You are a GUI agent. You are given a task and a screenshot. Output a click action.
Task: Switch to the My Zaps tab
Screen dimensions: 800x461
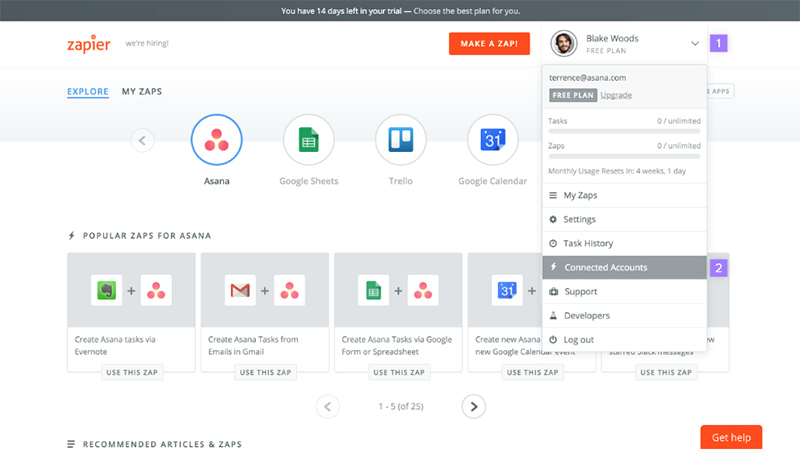pos(141,92)
